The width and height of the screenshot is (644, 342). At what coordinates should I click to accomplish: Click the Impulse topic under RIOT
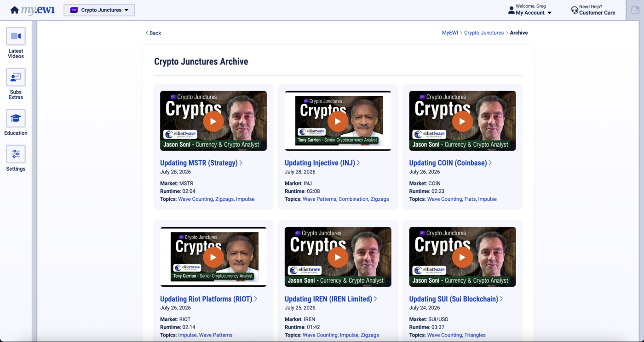(187, 335)
